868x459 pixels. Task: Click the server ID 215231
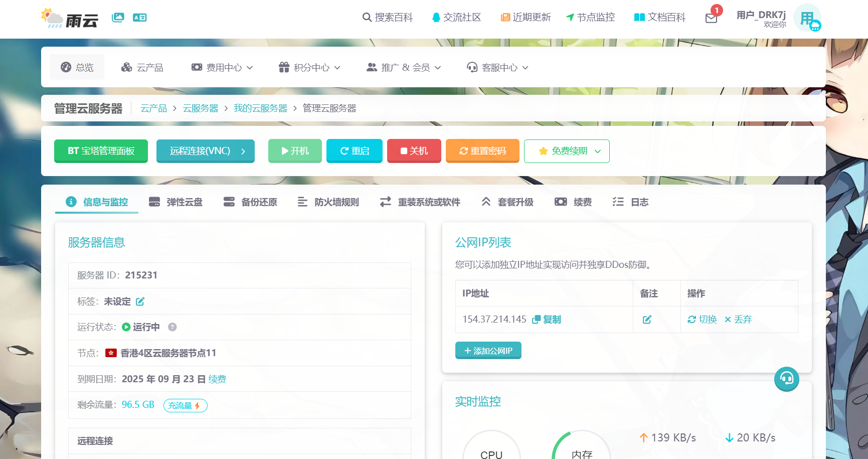coord(141,275)
